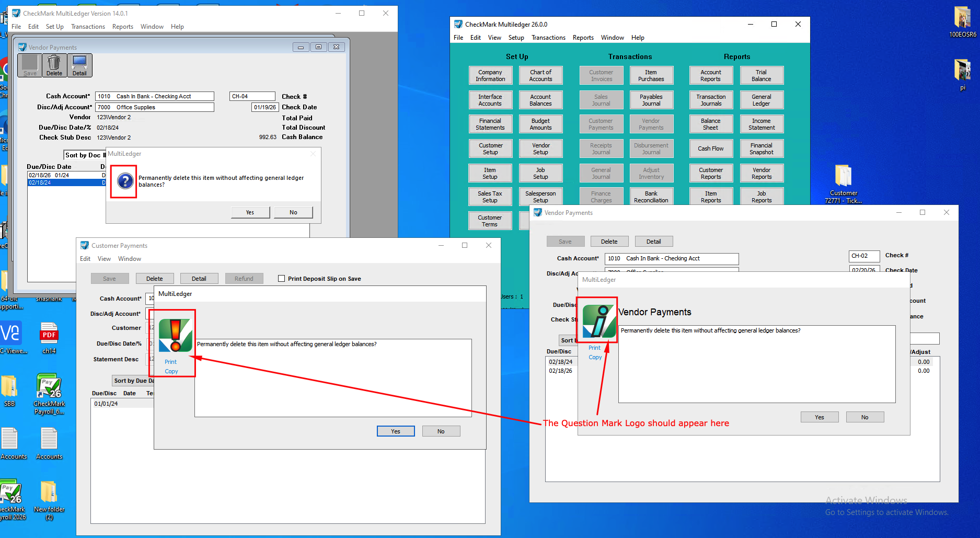Viewport: 980px width, 538px height.
Task: Open Income Statement report button
Action: pyautogui.click(x=762, y=124)
